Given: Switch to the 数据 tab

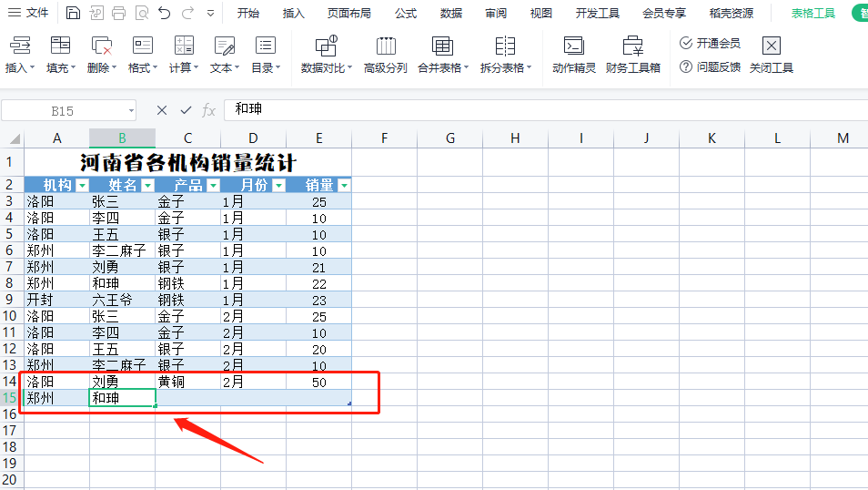Looking at the screenshot, I should click(x=451, y=14).
